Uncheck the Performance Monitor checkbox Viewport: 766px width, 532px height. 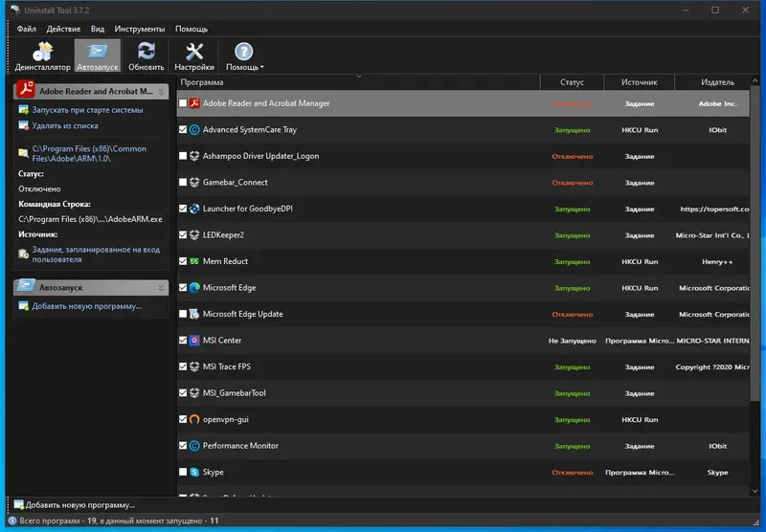point(183,446)
